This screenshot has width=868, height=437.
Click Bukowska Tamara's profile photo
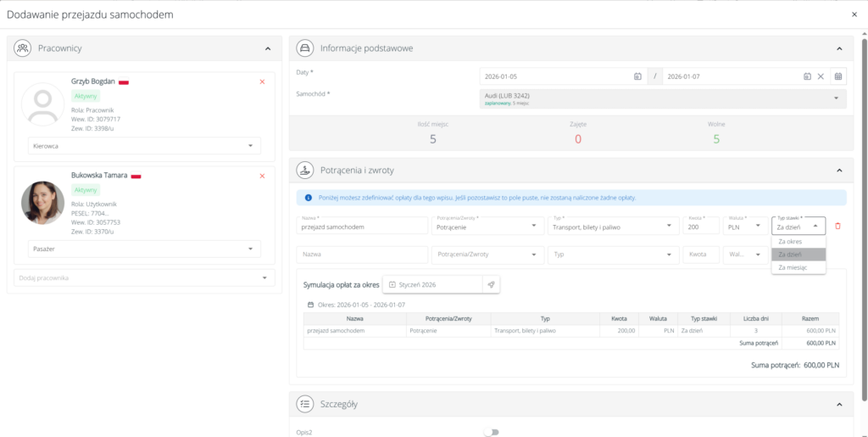click(x=43, y=203)
